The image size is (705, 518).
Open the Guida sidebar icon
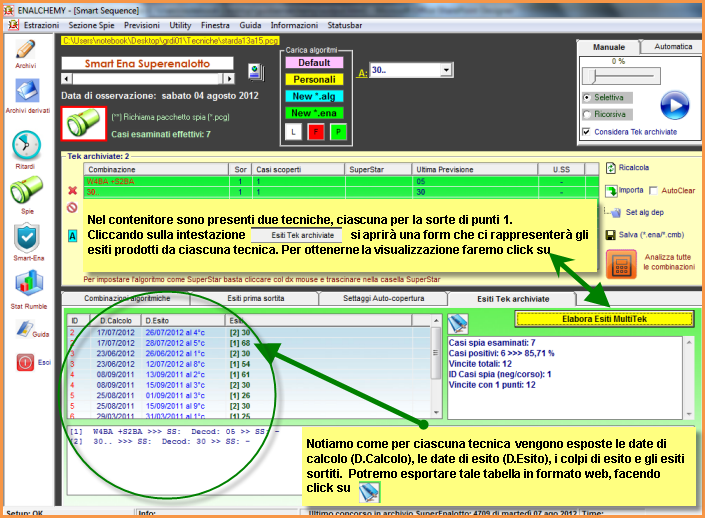(25, 329)
